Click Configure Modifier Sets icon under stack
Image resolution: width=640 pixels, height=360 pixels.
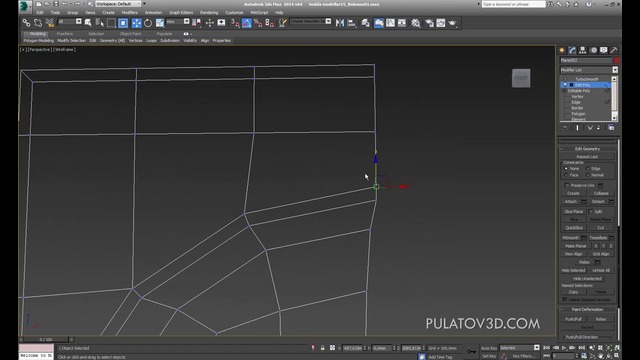click(611, 128)
